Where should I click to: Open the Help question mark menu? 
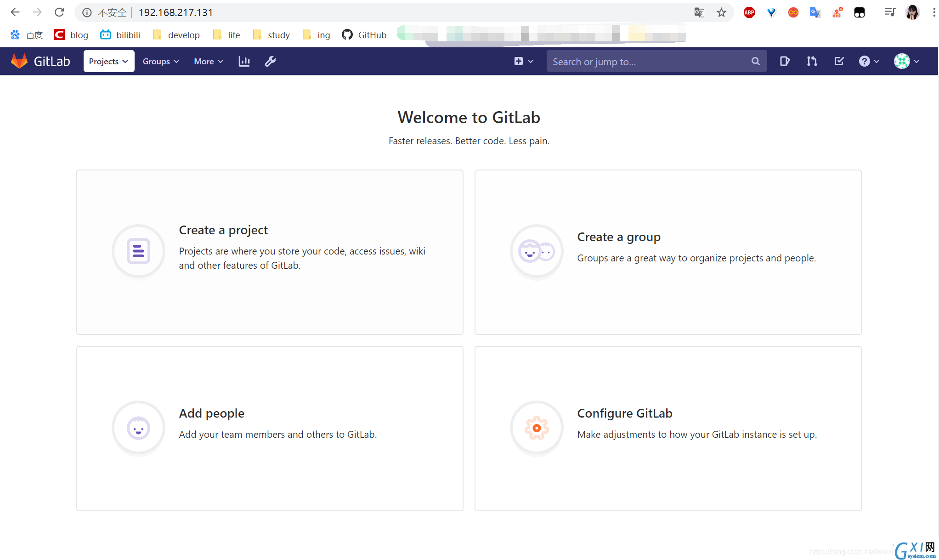[869, 61]
